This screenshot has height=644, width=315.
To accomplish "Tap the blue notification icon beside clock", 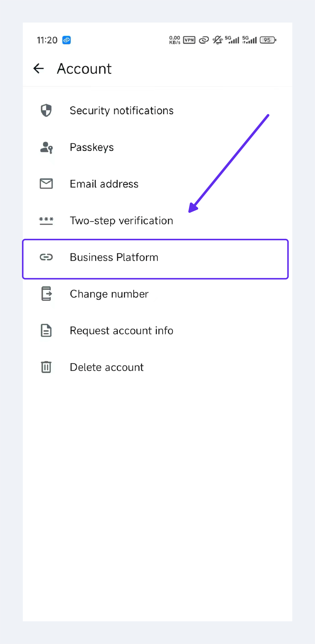I will [66, 40].
